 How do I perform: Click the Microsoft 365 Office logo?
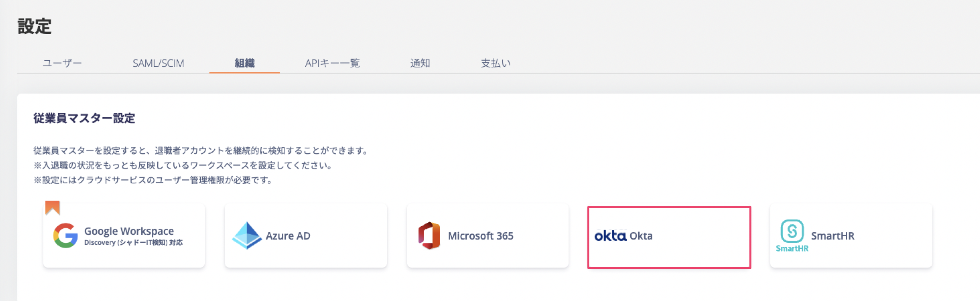(429, 236)
